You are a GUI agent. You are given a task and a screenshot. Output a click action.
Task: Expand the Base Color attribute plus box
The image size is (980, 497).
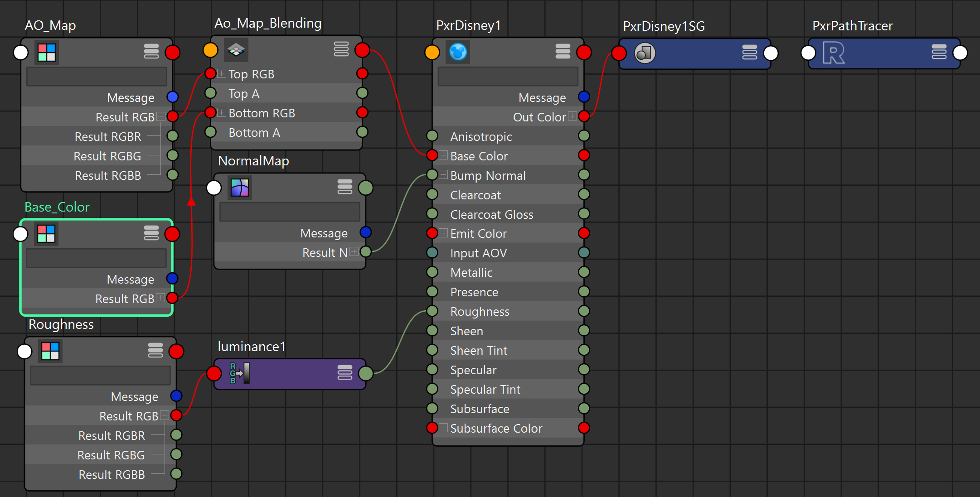pyautogui.click(x=443, y=155)
